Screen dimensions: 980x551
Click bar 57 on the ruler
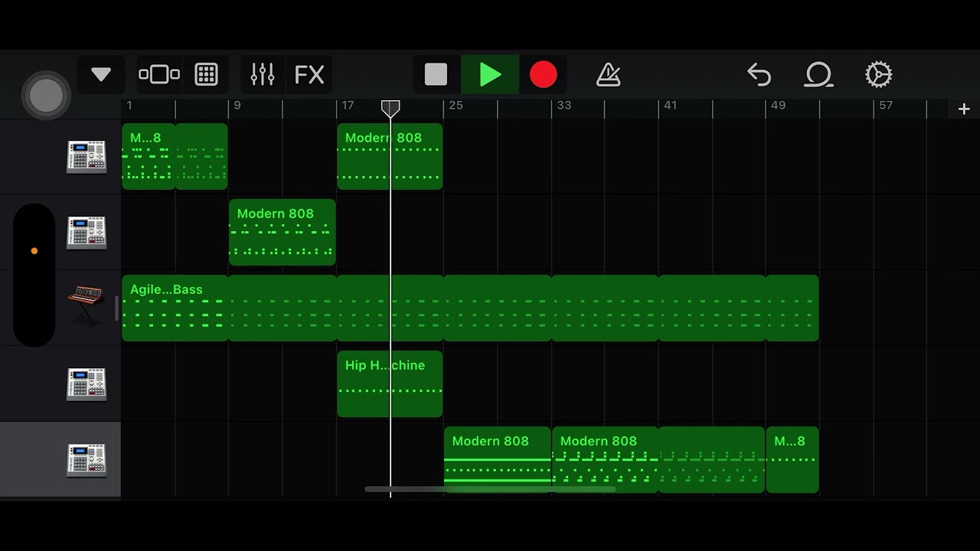point(886,106)
